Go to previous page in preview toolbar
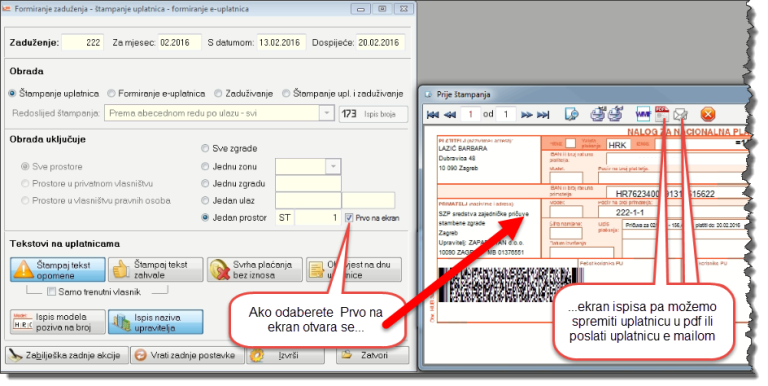The image size is (768, 386). [x=450, y=115]
